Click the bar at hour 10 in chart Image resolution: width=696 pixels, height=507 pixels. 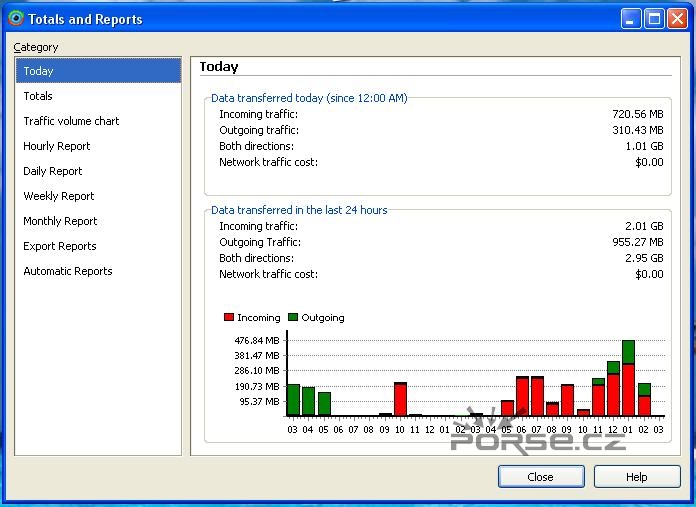point(400,399)
